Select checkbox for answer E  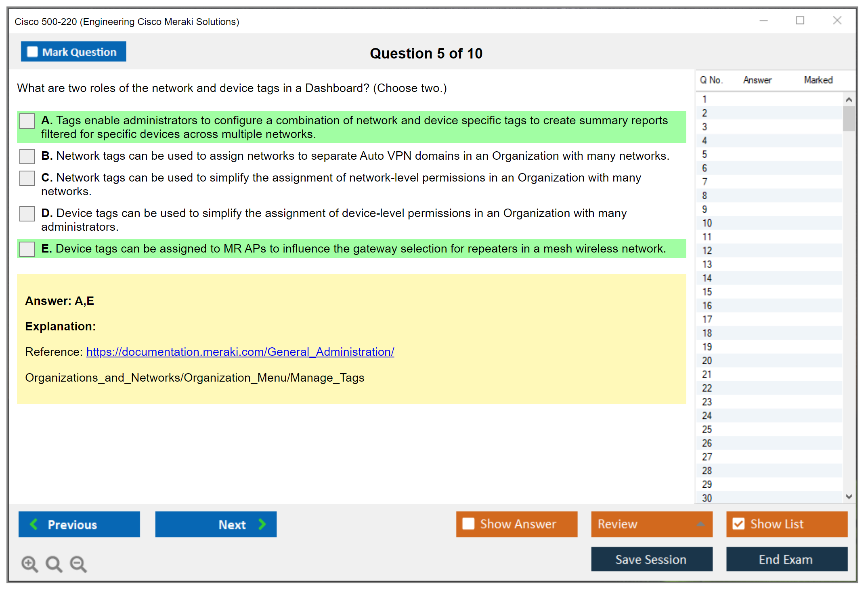[x=27, y=249]
